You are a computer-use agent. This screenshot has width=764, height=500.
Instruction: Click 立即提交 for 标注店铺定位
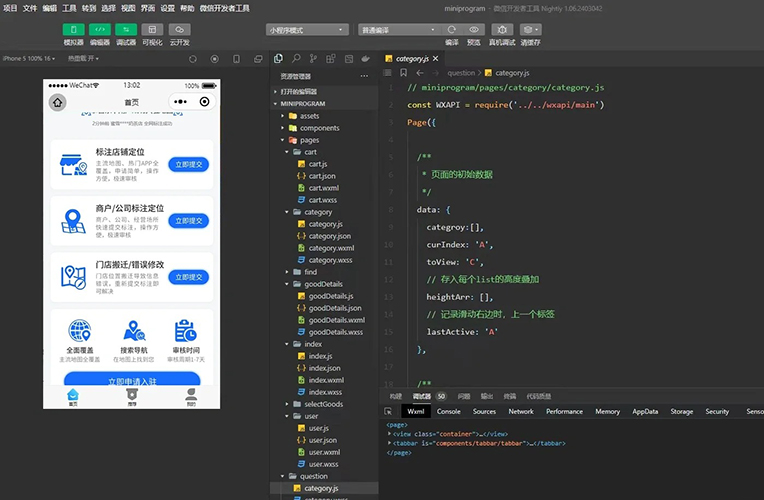(x=189, y=165)
